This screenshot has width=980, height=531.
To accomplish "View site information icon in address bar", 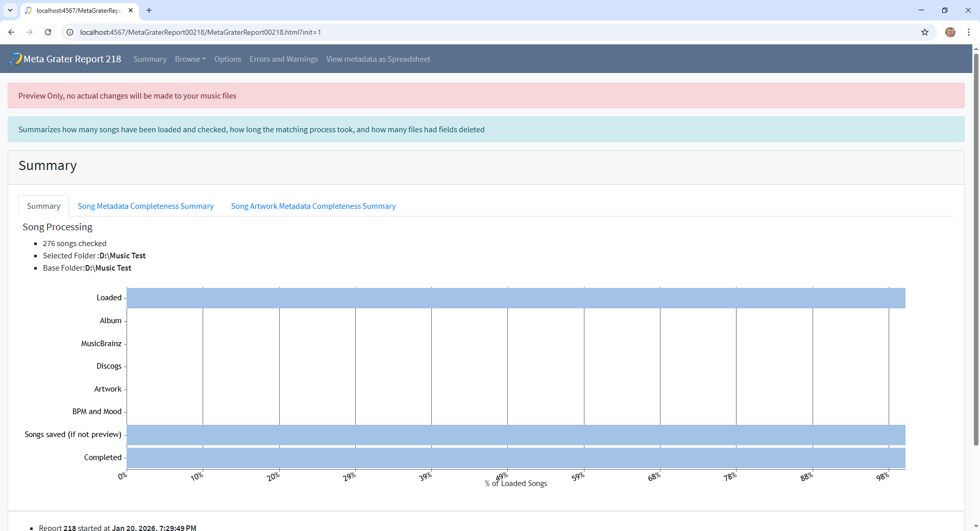I will [x=70, y=32].
